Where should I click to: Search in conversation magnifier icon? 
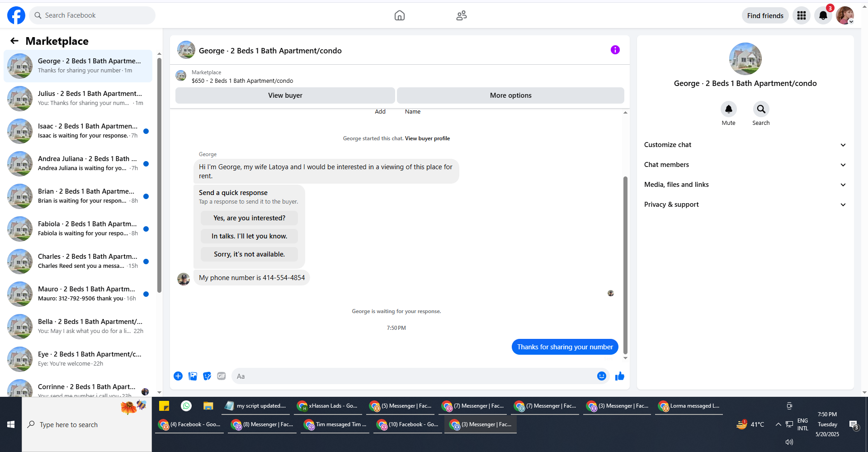tap(761, 109)
